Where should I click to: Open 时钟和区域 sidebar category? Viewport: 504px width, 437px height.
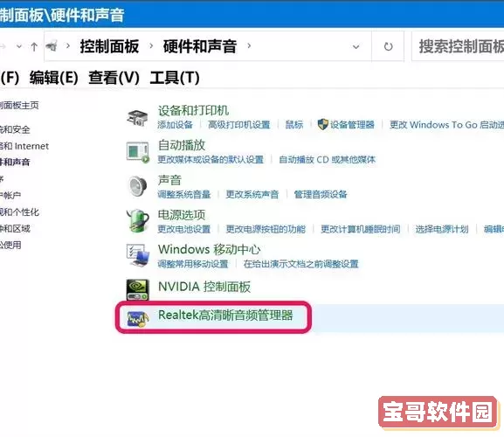[15, 229]
